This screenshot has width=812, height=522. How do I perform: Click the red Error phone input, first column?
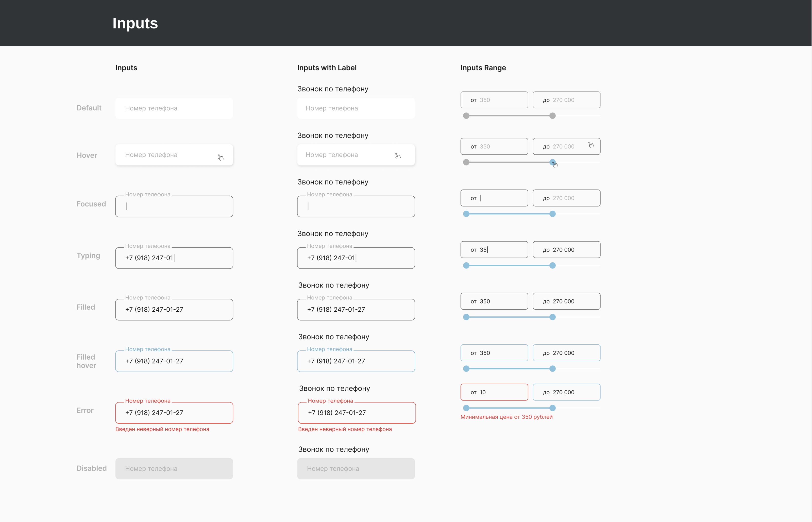174,413
